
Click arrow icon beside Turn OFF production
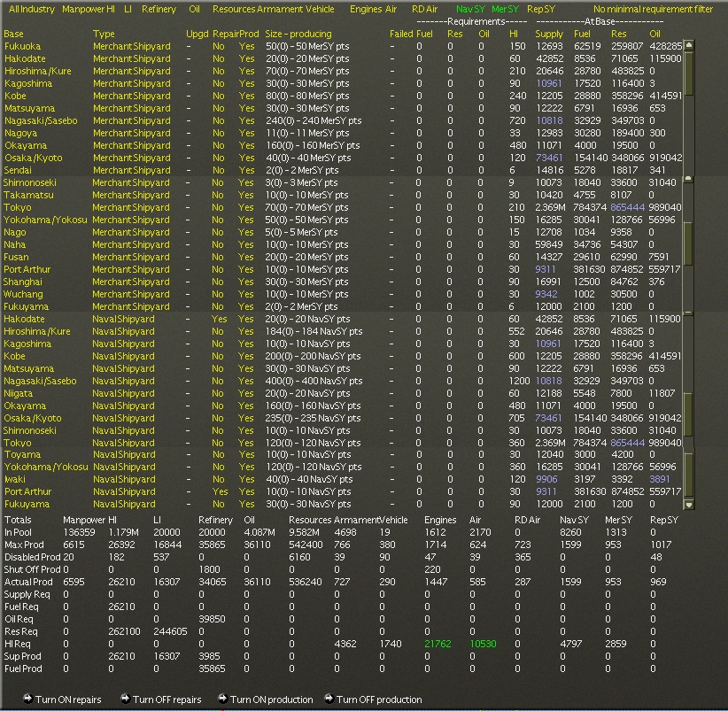click(329, 699)
